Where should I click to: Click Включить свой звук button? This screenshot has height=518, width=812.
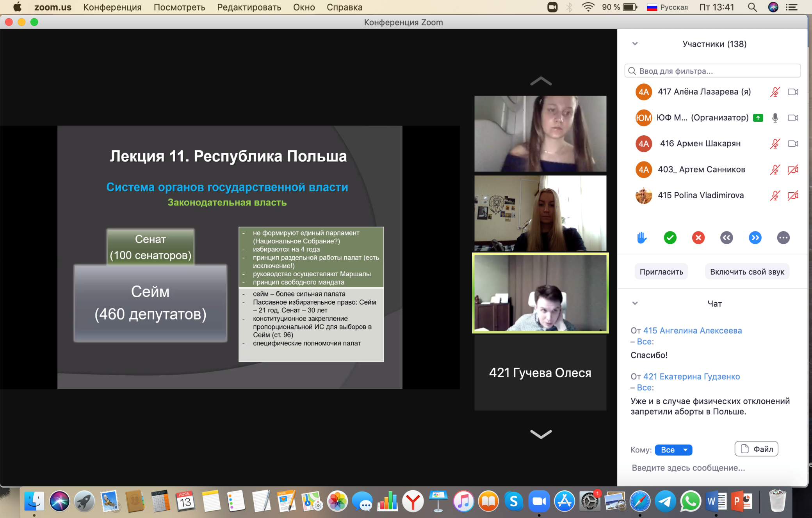pyautogui.click(x=747, y=272)
